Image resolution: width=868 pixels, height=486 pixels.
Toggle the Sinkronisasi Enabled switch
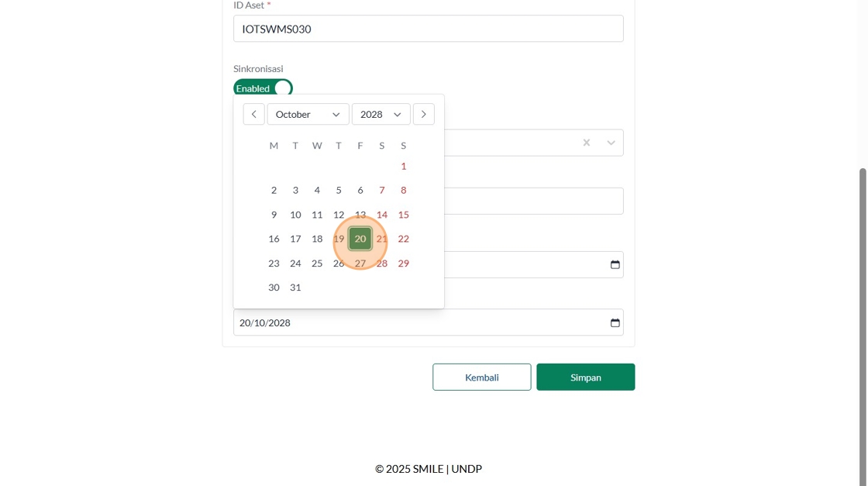(x=263, y=88)
